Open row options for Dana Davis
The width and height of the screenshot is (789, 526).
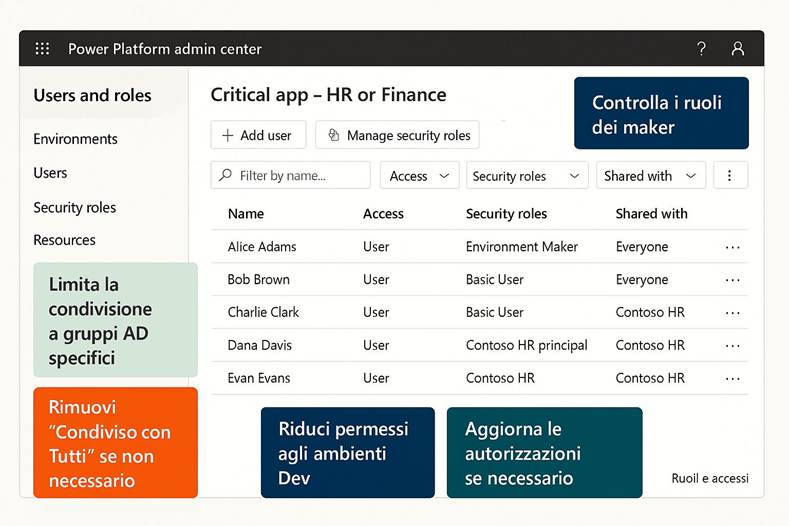pyautogui.click(x=732, y=345)
